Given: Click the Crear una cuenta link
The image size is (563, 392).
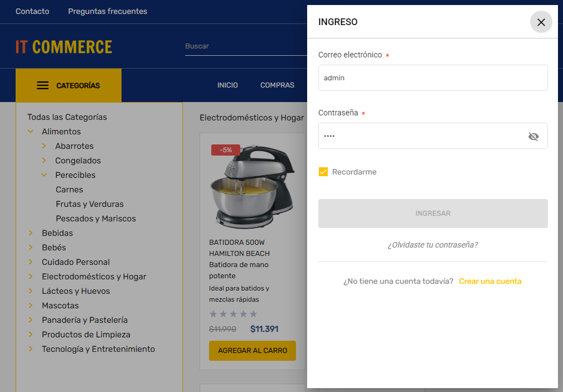Looking at the screenshot, I should pos(490,281).
